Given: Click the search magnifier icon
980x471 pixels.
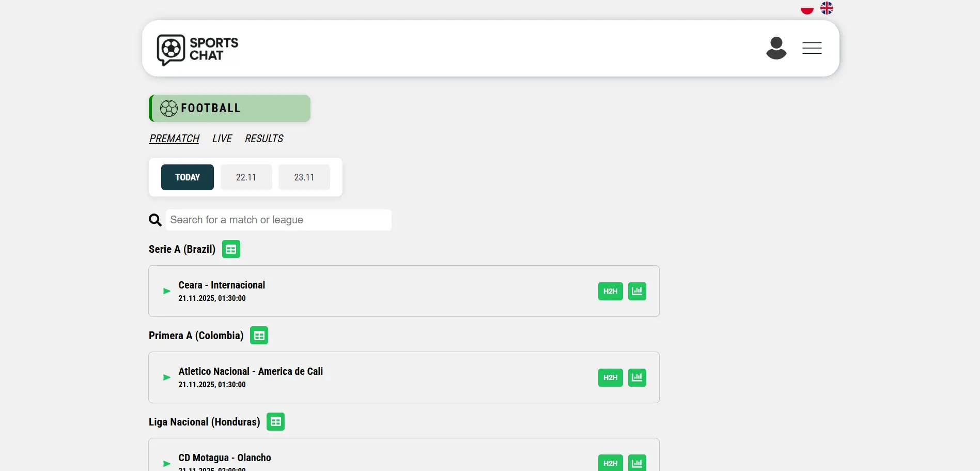Looking at the screenshot, I should (x=155, y=220).
